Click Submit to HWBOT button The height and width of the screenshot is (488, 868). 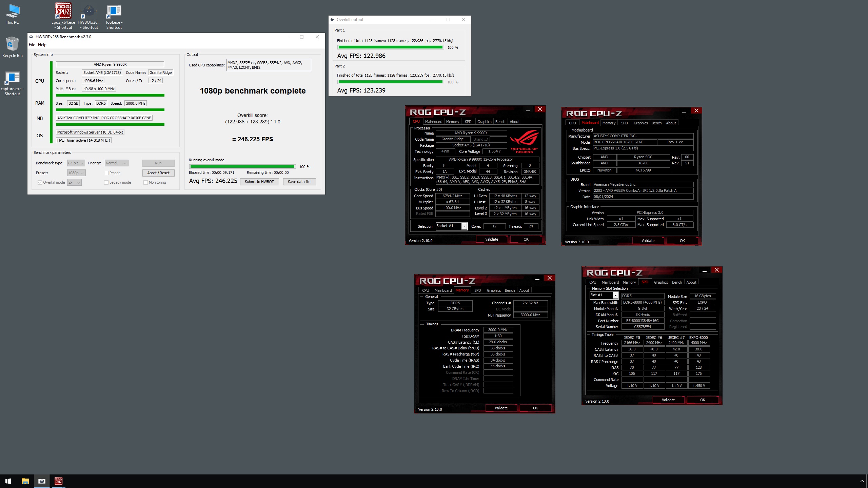pos(259,182)
